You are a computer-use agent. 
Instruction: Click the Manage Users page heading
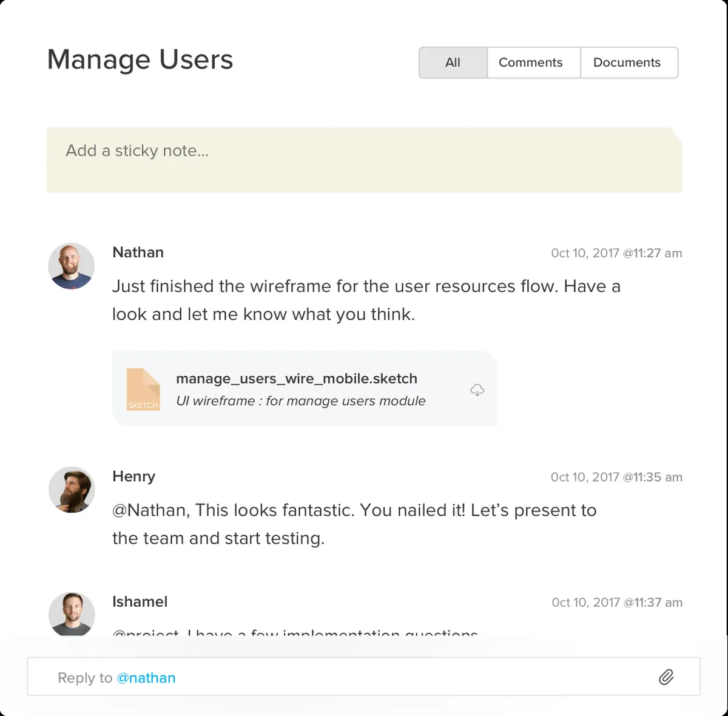coord(140,60)
